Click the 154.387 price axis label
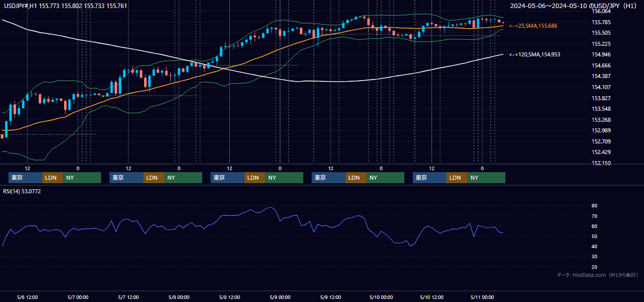 point(602,76)
